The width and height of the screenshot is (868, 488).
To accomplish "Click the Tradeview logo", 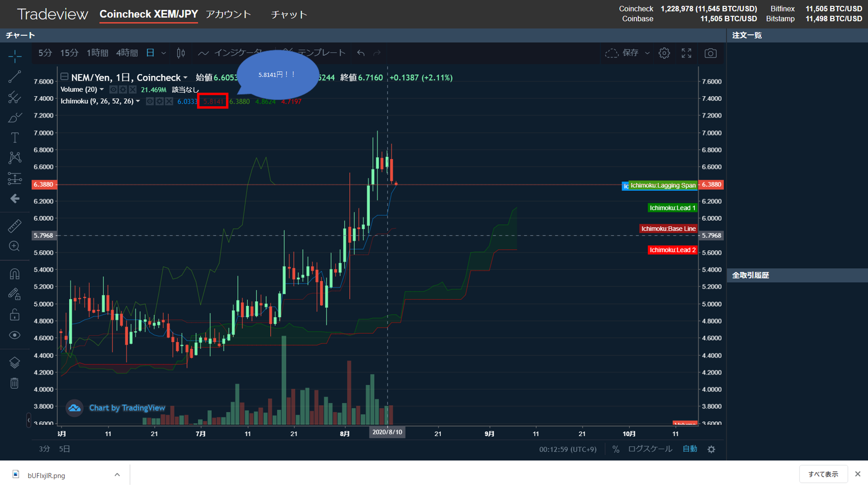I will [52, 14].
